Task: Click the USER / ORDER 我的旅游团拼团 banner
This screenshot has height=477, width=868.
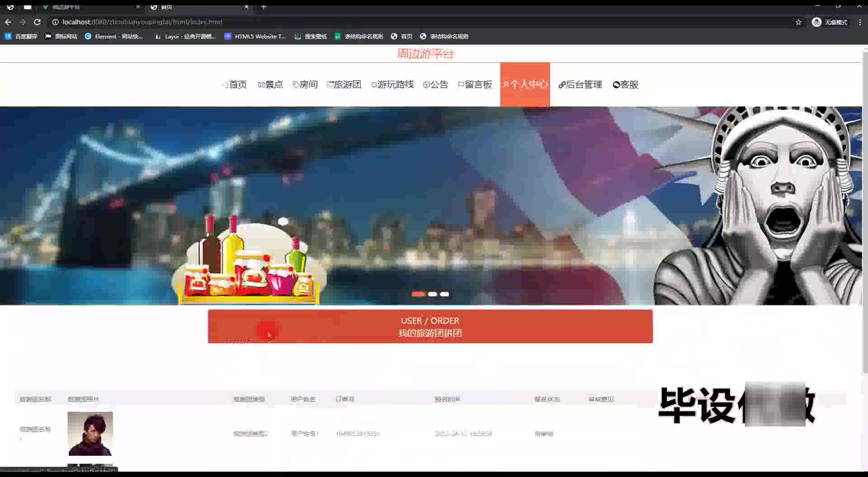Action: (x=430, y=327)
